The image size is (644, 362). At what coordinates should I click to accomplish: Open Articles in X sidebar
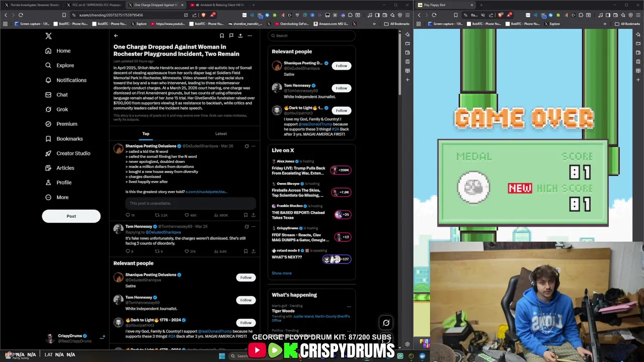point(59,168)
